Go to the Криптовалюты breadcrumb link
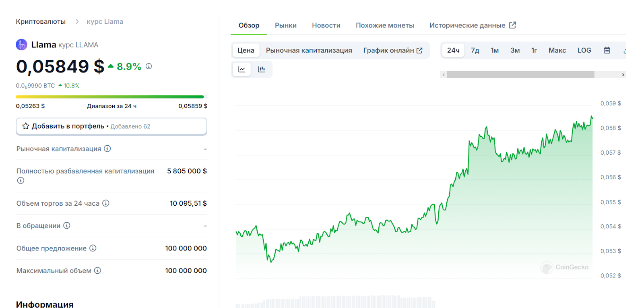Screen dimensions: 644x308 (41, 21)
